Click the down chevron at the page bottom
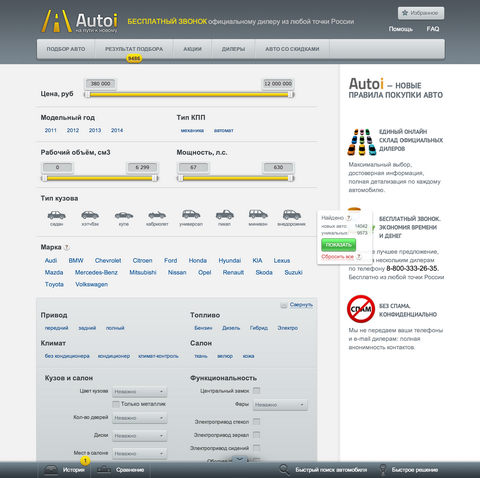The height and width of the screenshot is (478, 480). pos(240,459)
